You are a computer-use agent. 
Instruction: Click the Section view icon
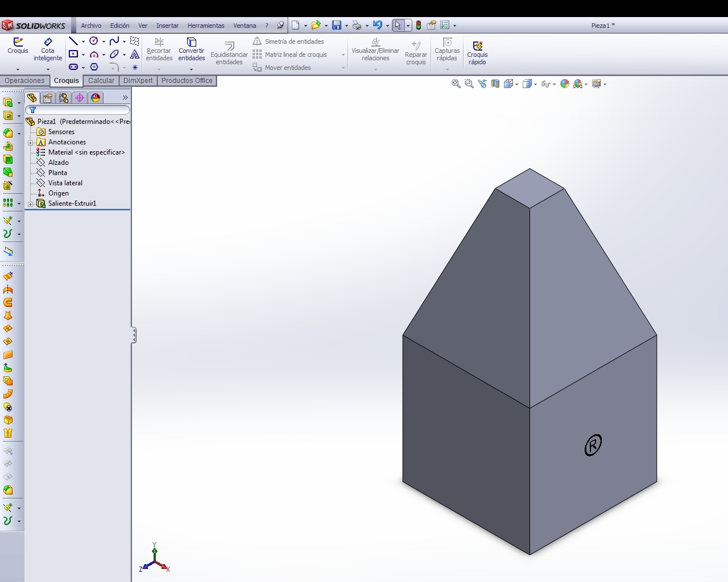click(x=495, y=84)
